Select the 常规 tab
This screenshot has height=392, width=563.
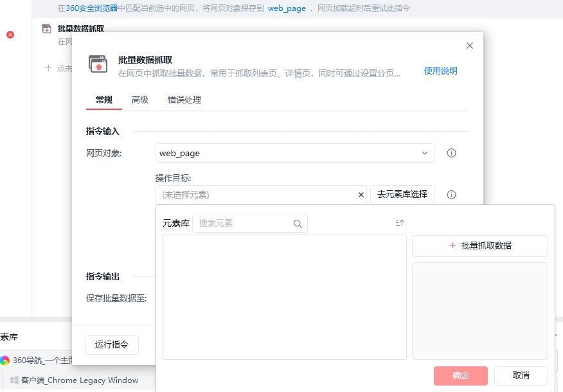(x=104, y=100)
